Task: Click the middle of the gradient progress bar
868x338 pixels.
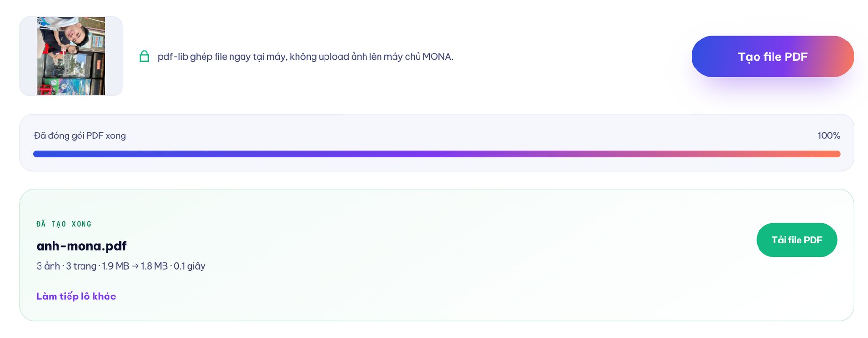Action: [436, 154]
